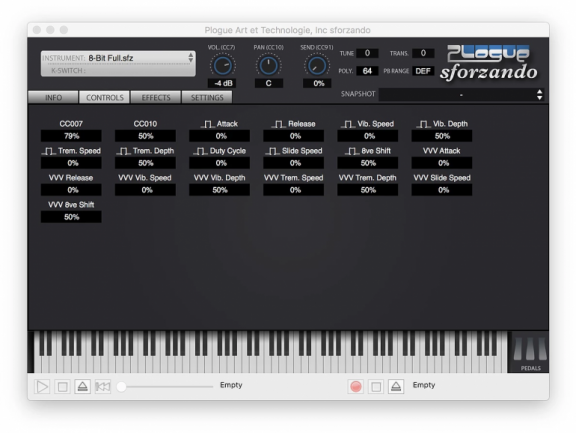The height and width of the screenshot is (433, 576).
Task: Click the rewind to start button
Action: point(103,387)
